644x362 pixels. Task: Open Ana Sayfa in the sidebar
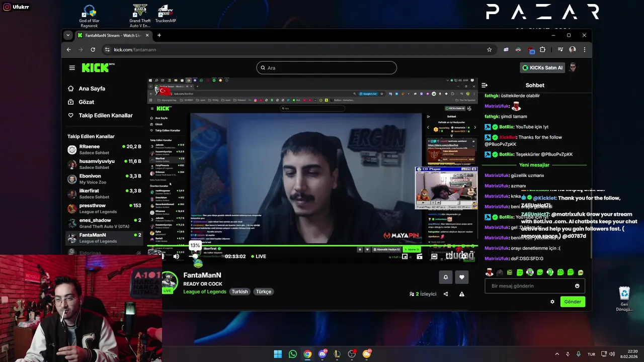[92, 88]
